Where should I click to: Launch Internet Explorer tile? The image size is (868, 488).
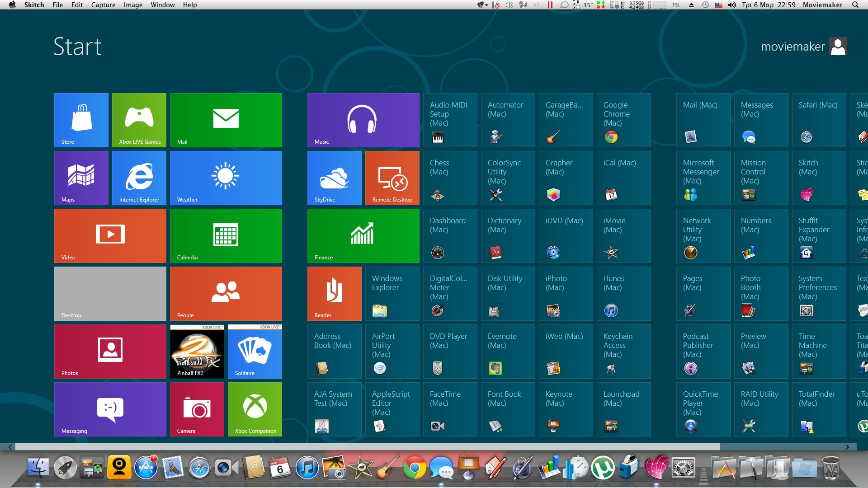139,178
